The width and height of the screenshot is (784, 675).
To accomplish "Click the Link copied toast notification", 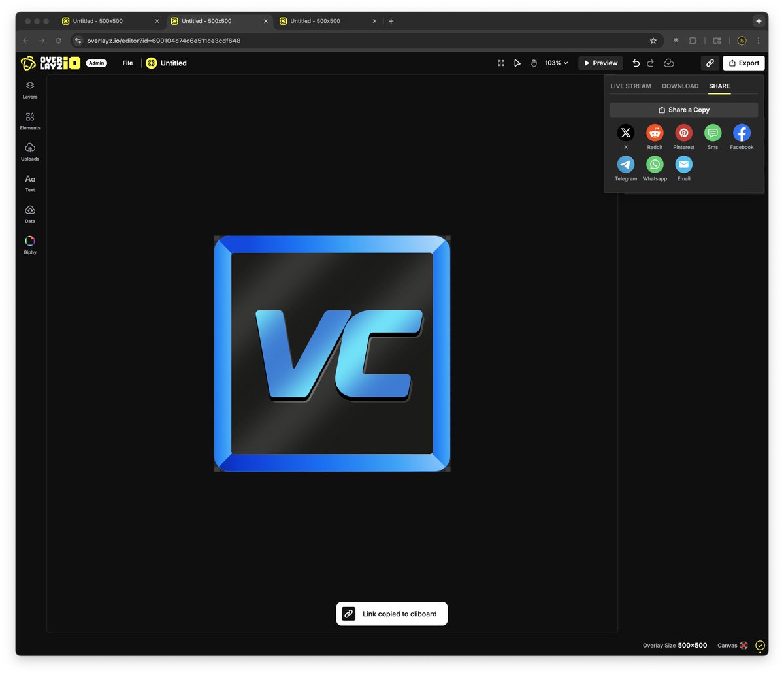I will [392, 614].
